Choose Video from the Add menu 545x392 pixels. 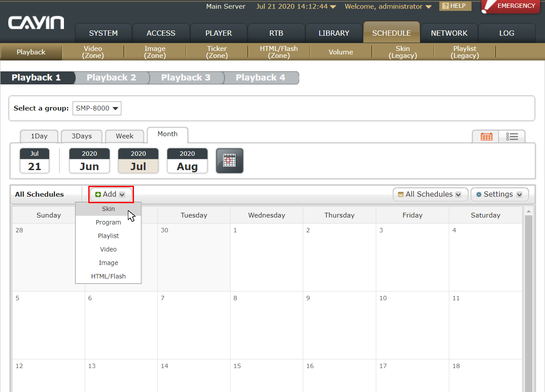(108, 249)
